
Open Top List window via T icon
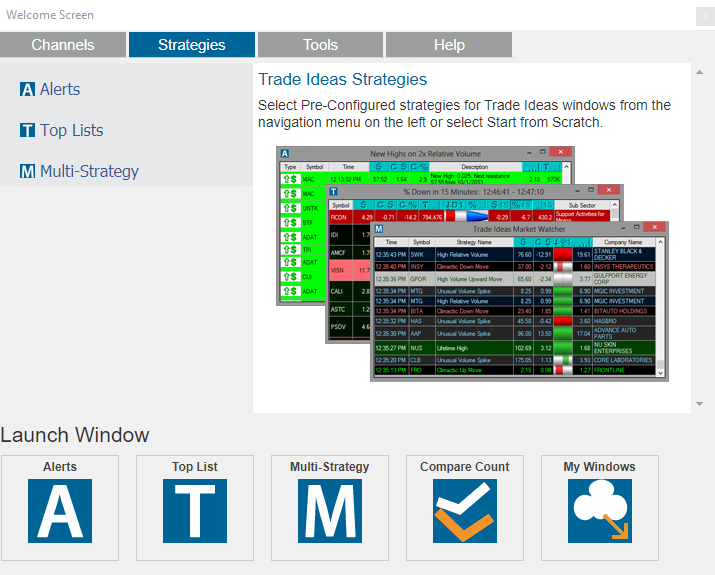point(195,510)
